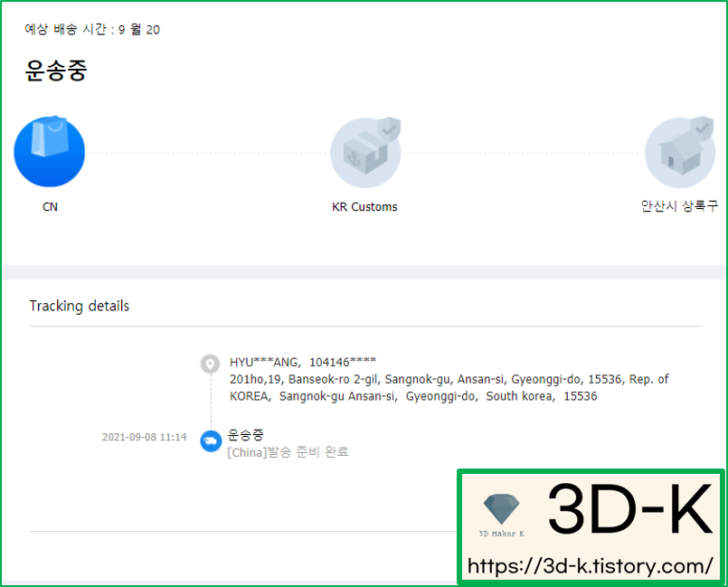This screenshot has width=728, height=587.
Task: Click the "KR Customs" label
Action: pyautogui.click(x=364, y=207)
